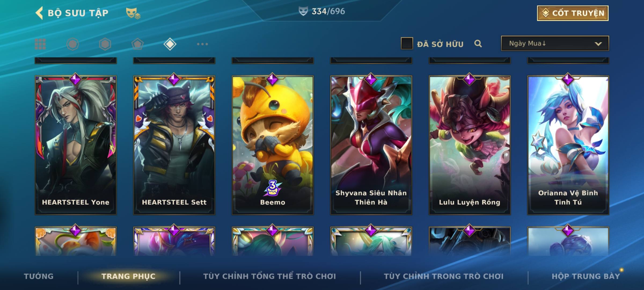This screenshot has width=644, height=290.
Task: Open the three-dots more filters icon
Action: pyautogui.click(x=202, y=44)
